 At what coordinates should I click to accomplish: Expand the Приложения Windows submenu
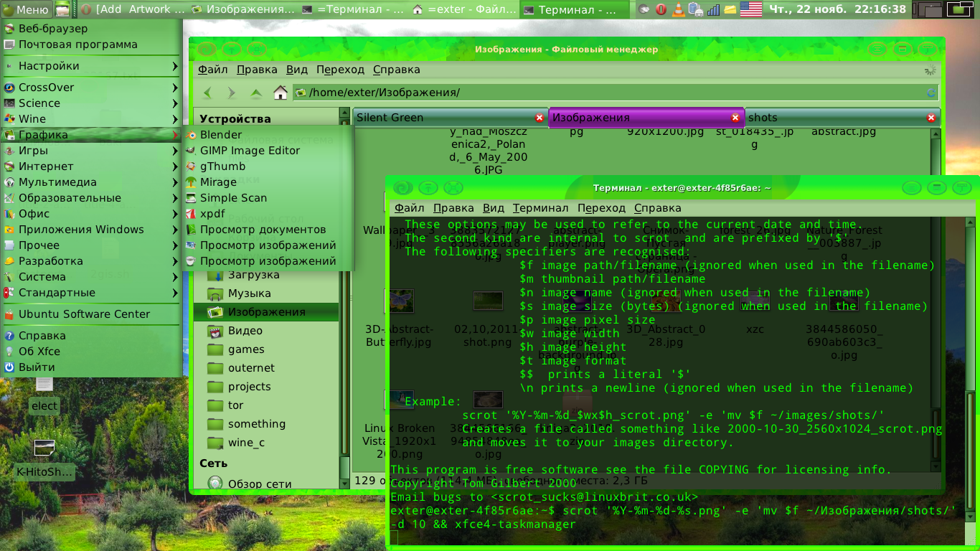[x=91, y=230]
